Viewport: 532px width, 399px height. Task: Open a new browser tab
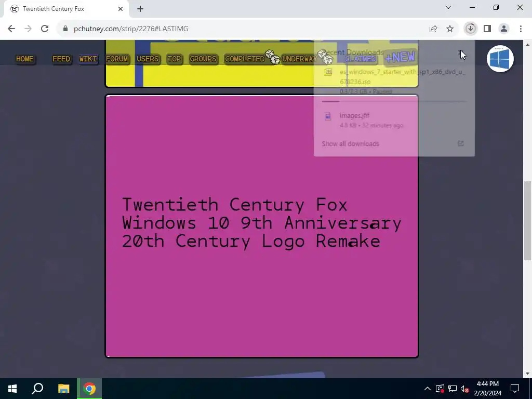coord(140,9)
